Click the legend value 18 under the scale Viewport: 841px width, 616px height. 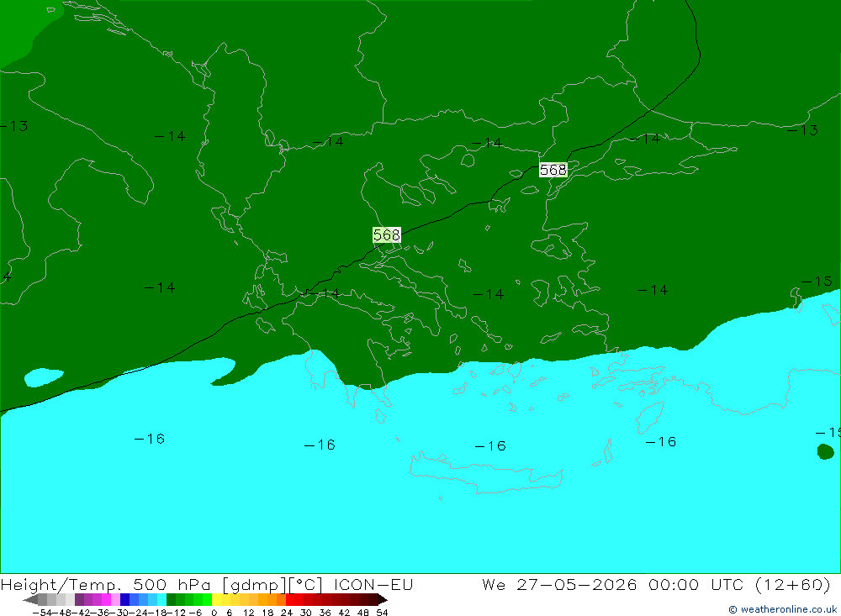coord(267,613)
